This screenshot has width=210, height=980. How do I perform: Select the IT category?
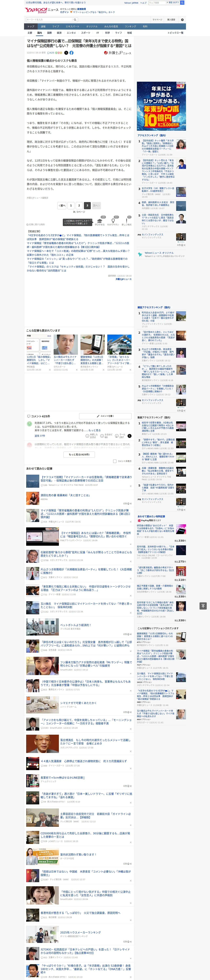click(x=98, y=33)
